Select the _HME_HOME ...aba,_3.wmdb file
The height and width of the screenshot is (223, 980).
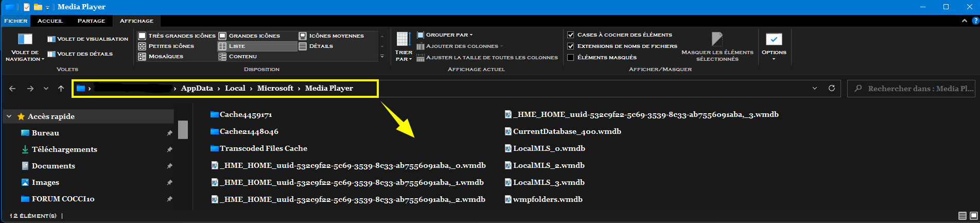tap(641, 114)
